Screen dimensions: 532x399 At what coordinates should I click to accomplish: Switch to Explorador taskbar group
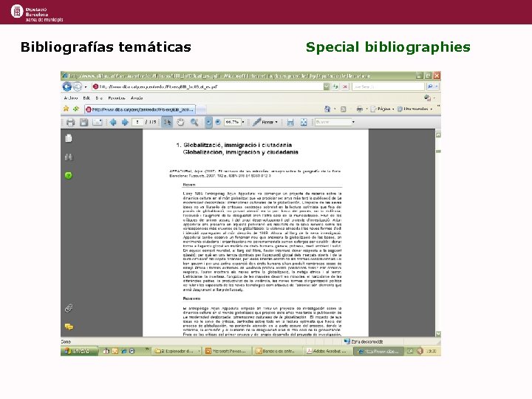(x=177, y=351)
